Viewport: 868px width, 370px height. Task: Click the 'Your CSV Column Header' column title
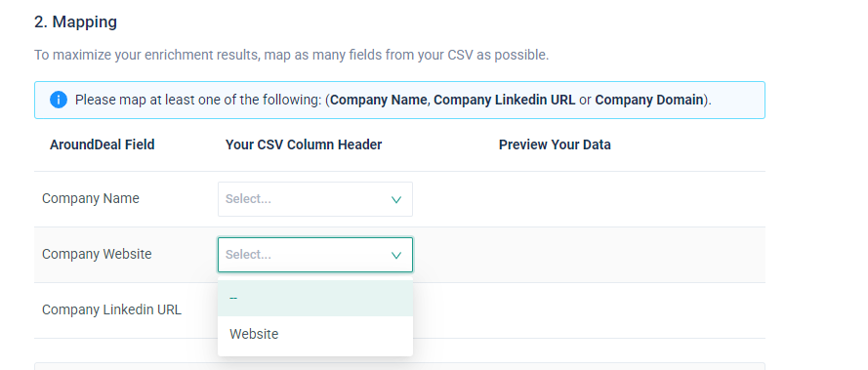coord(304,144)
